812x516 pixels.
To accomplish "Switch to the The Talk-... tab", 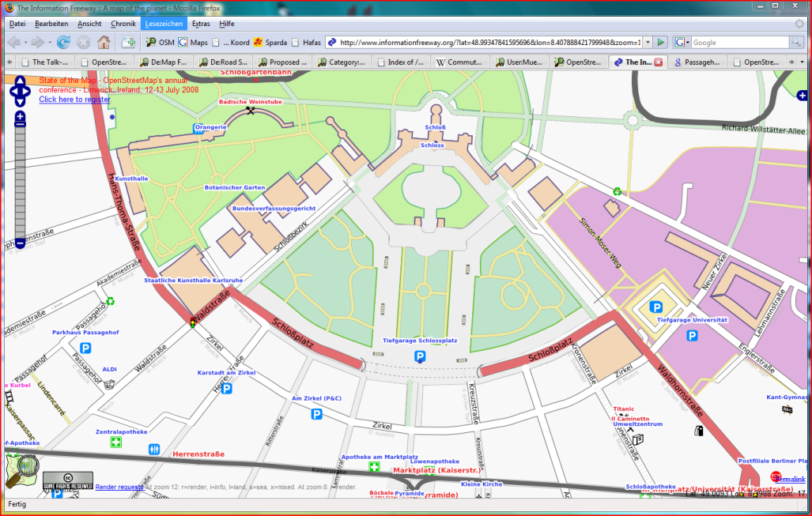I will [44, 62].
